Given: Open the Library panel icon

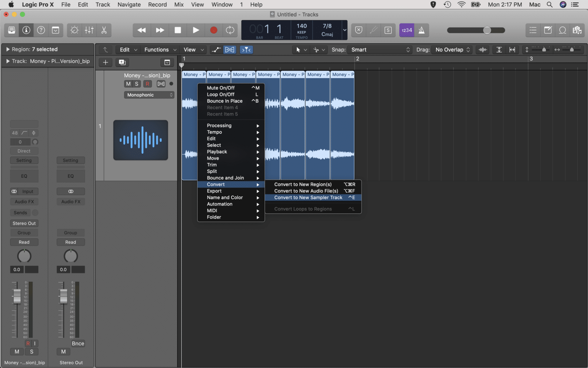Looking at the screenshot, I should (x=11, y=30).
